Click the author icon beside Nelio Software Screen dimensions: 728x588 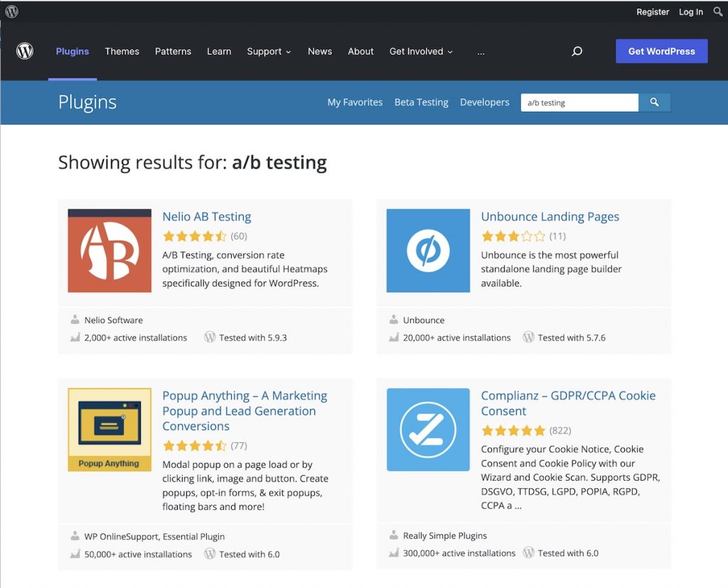[75, 319]
